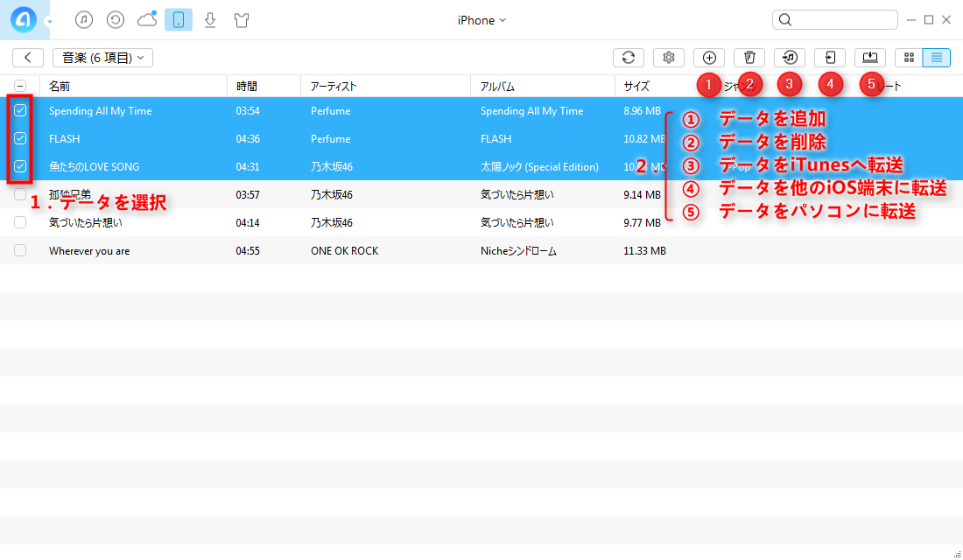Image resolution: width=963 pixels, height=560 pixels.
Task: Open the video download icon
Action: click(210, 20)
